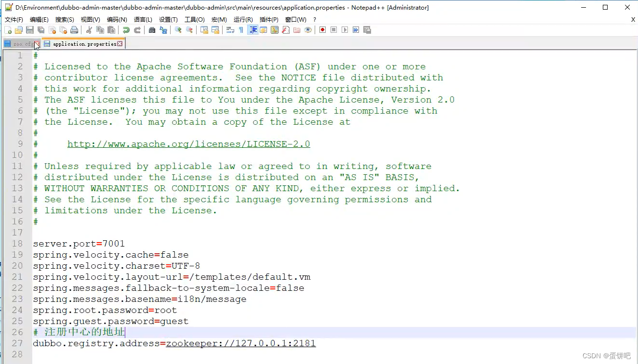Open the 视图(V) menu

click(x=90, y=20)
